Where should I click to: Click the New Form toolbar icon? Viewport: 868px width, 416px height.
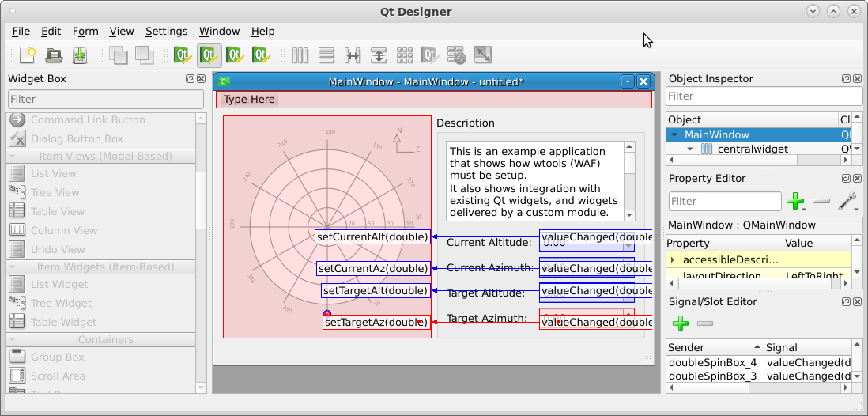coord(28,55)
